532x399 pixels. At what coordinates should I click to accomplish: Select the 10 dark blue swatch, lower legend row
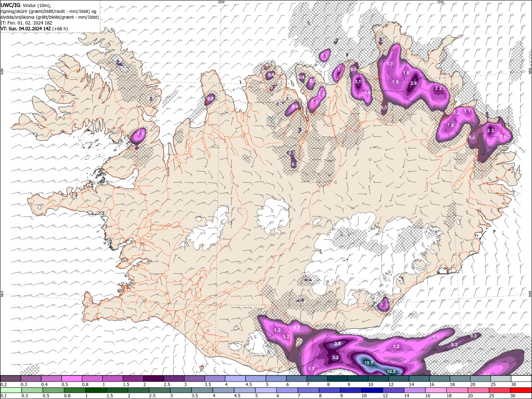point(372,390)
